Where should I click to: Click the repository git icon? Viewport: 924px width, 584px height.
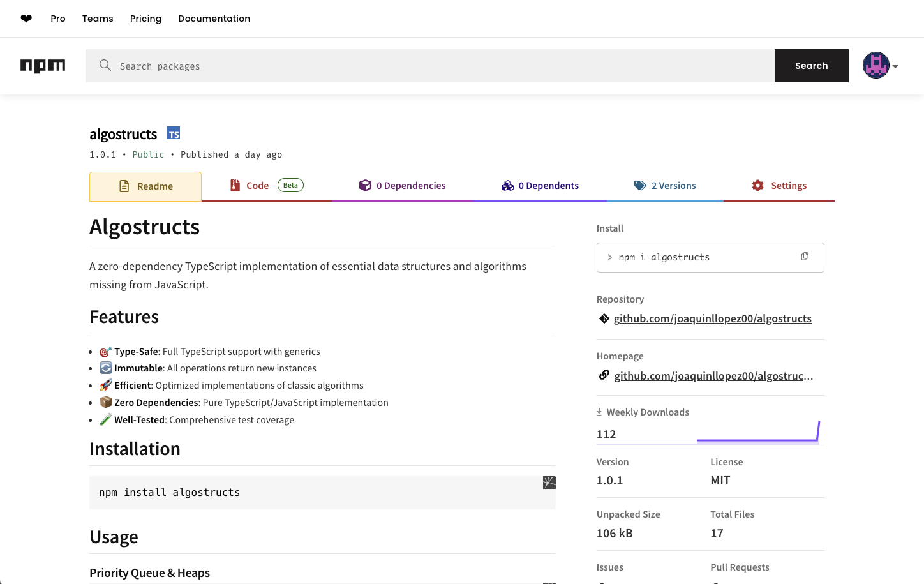604,318
